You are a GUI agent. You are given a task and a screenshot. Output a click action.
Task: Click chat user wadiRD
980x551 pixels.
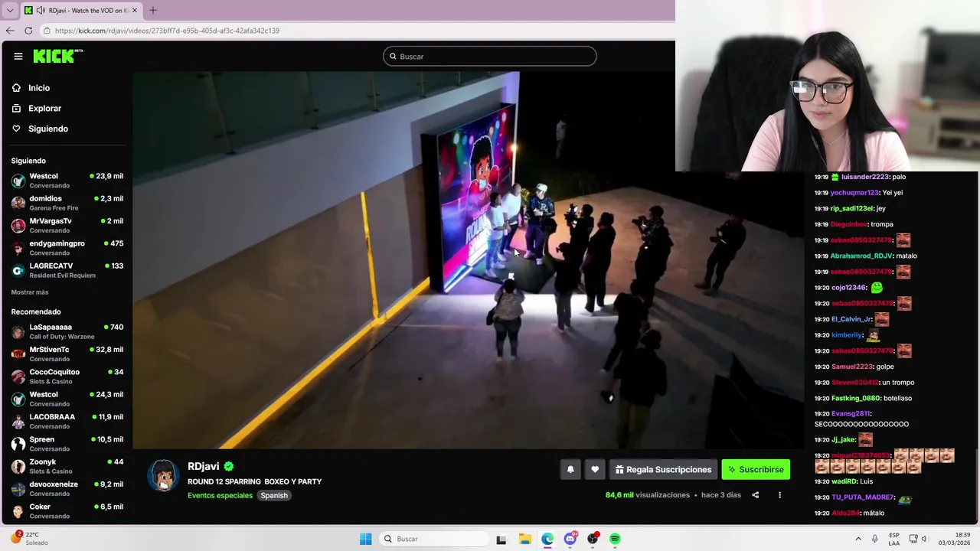point(844,481)
